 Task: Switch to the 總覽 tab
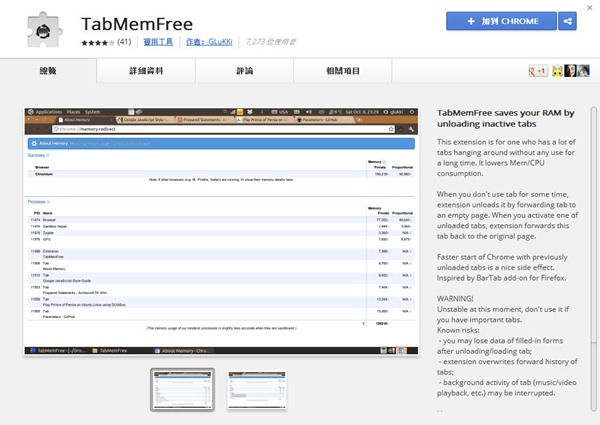(48, 71)
